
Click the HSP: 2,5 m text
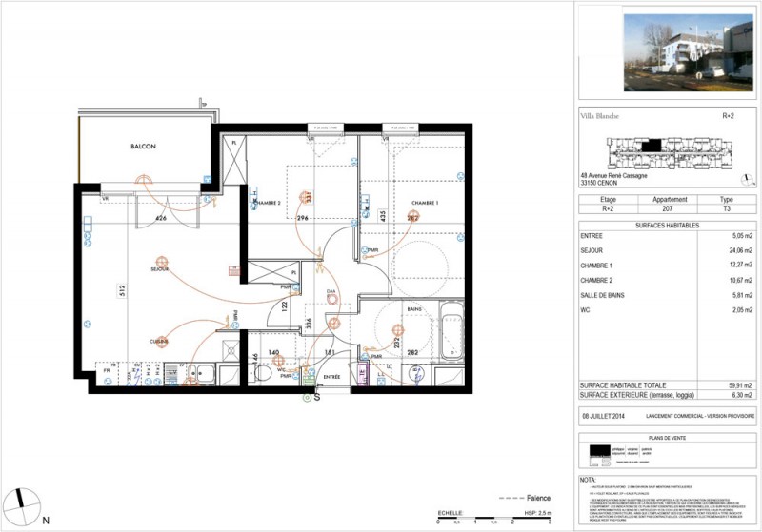point(538,513)
